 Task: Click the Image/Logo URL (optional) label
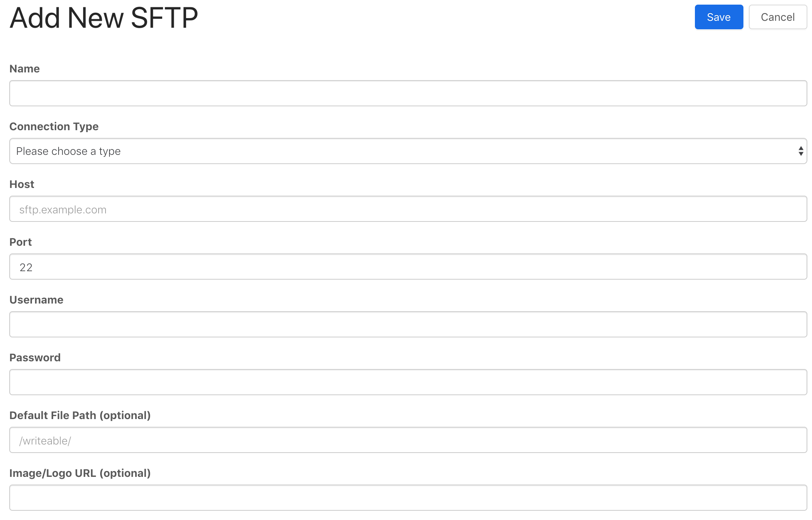point(80,473)
